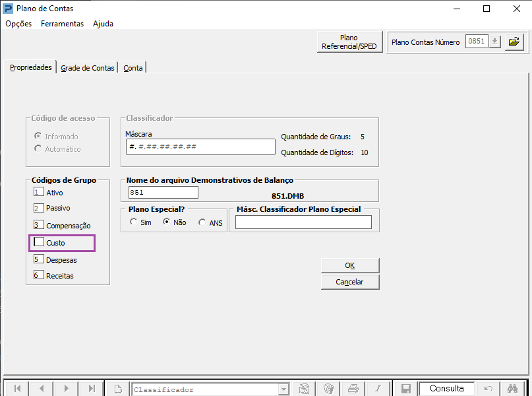
Task: Click the Plano de Contas app icon
Action: coord(7,9)
